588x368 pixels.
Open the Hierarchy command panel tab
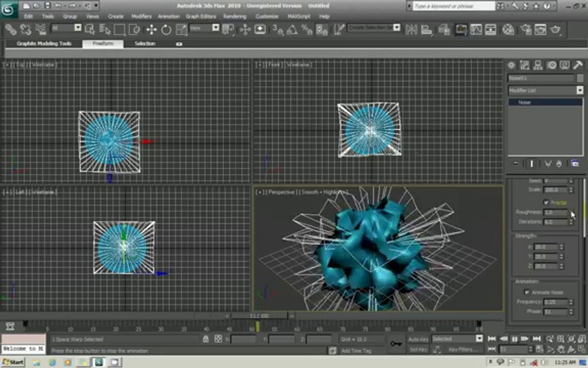(x=538, y=65)
